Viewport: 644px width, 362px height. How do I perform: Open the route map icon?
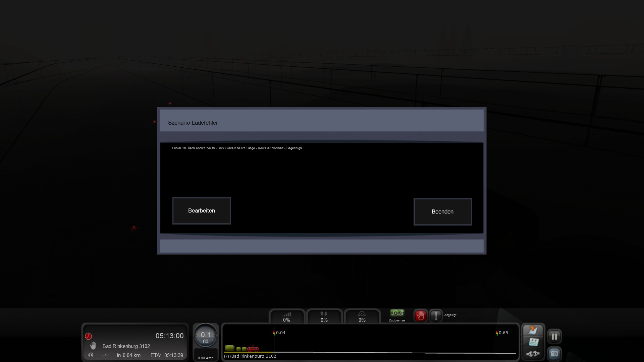[533, 330]
